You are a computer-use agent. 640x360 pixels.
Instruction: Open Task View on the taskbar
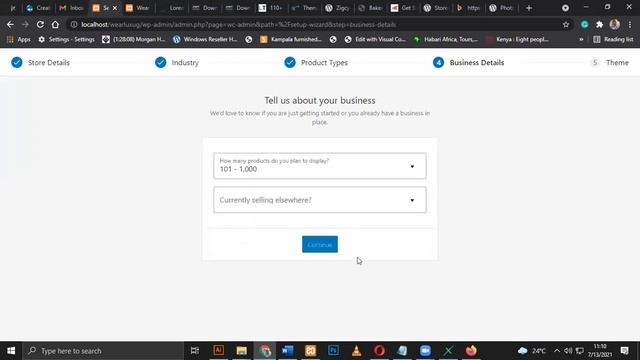coord(195,351)
